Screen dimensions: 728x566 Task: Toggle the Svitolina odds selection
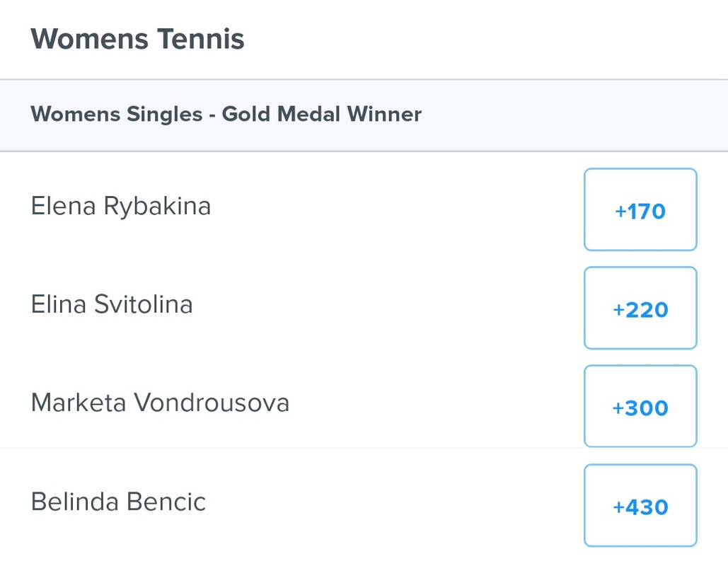coord(640,308)
